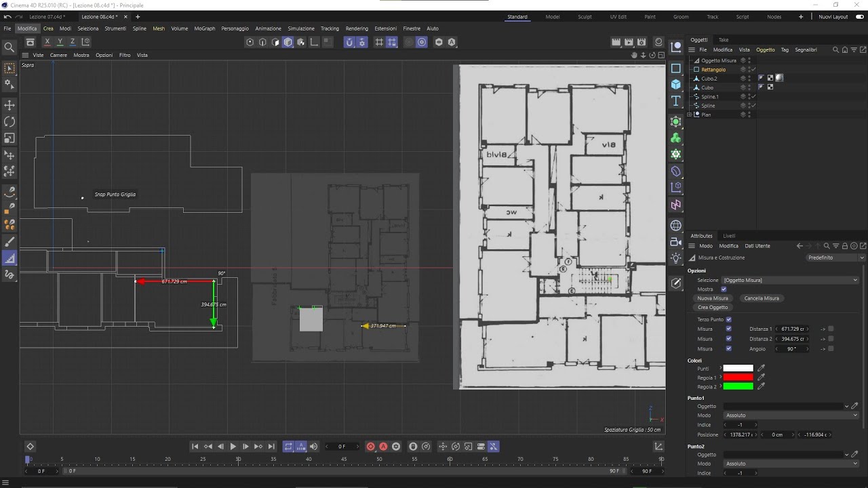Expand the Punti color arrow
Image resolution: width=868 pixels, height=488 pixels.
tap(720, 368)
